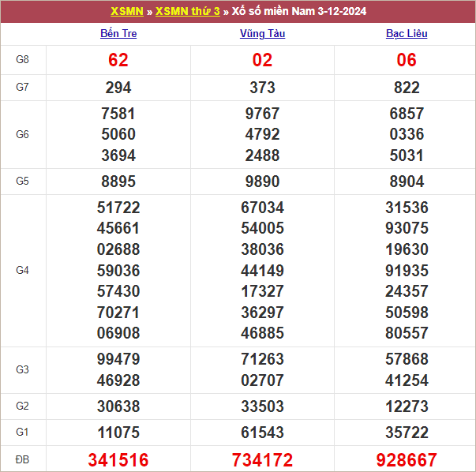The image size is (476, 472).
Task: Open the Vũng Tàu province link
Action: click(x=262, y=33)
